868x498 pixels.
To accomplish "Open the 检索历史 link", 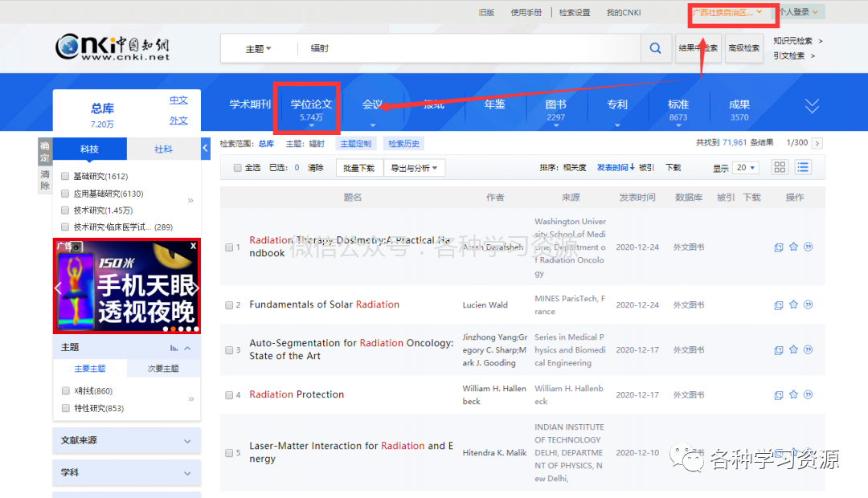I will (x=403, y=144).
